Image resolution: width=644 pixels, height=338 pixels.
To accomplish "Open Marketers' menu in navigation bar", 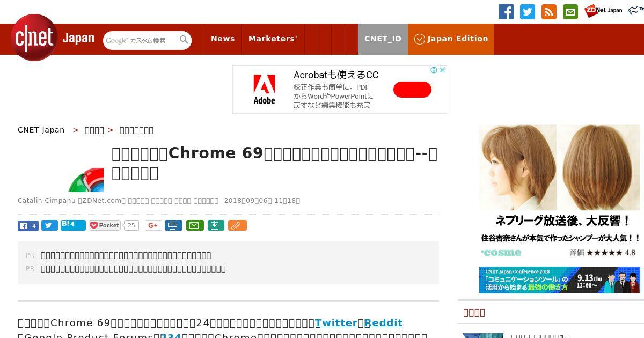I will (273, 39).
